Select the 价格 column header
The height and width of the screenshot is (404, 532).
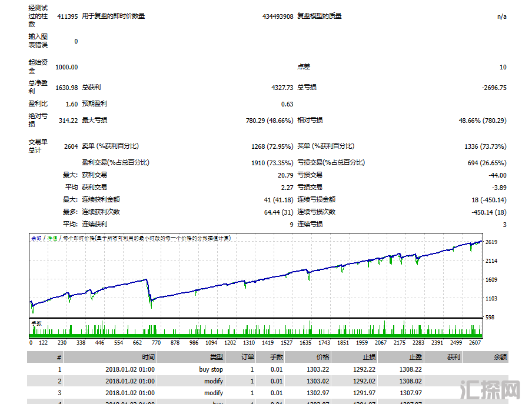(x=323, y=357)
